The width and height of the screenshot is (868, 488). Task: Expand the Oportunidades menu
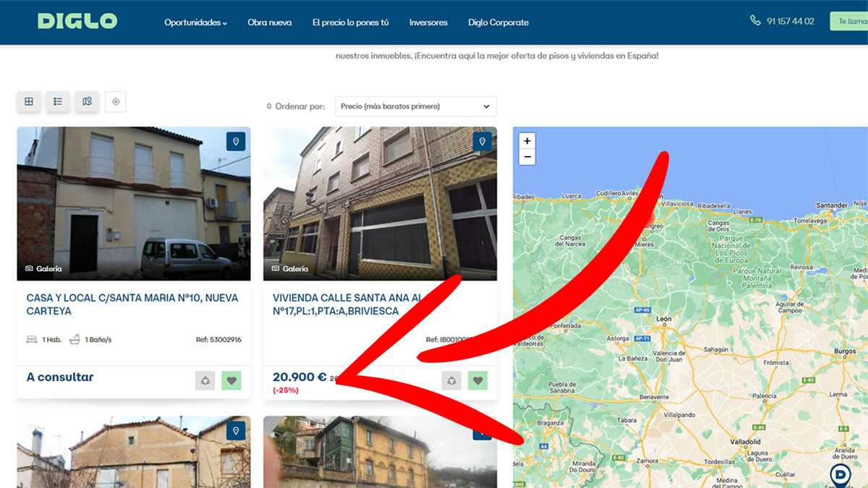click(195, 22)
